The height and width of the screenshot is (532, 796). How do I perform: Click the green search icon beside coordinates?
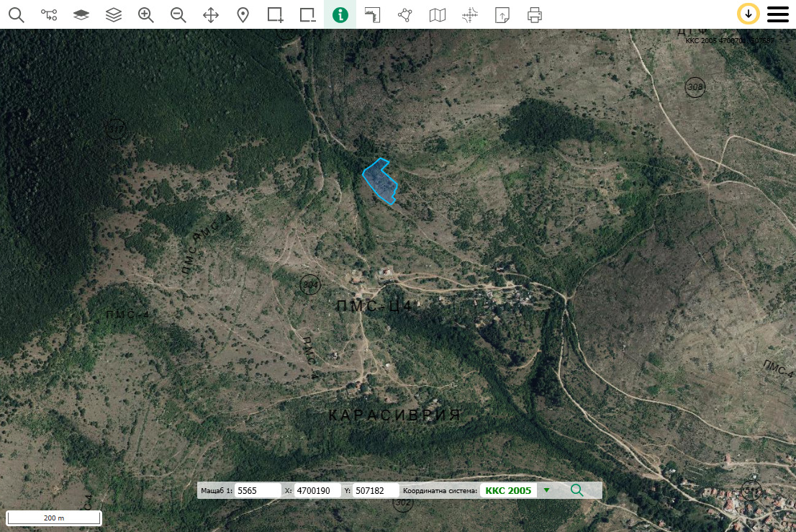tap(576, 490)
